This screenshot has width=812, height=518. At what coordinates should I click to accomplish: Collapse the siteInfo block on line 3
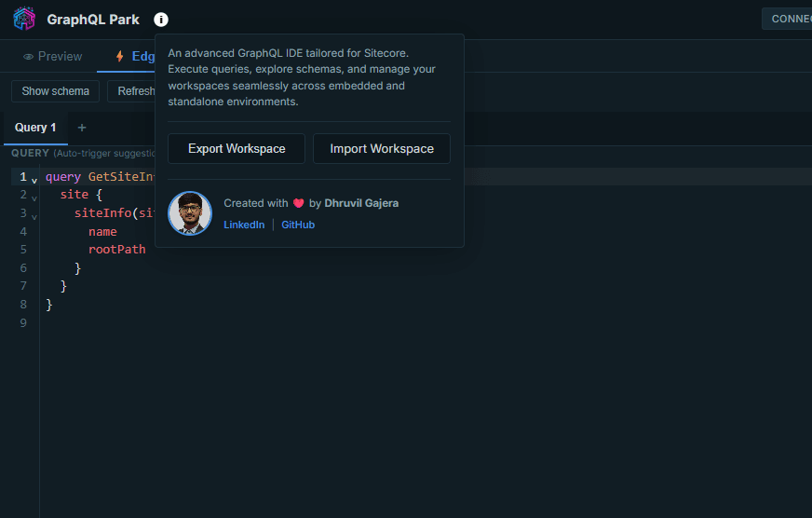(x=34, y=216)
